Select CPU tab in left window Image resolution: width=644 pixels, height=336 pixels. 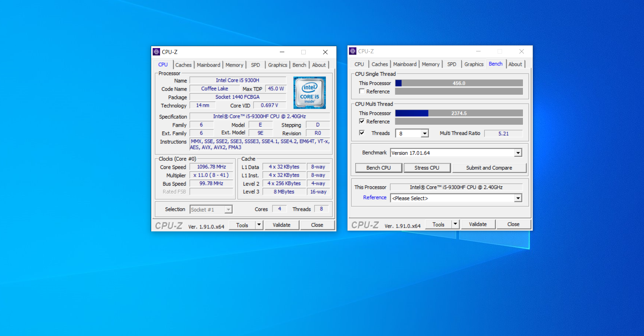click(163, 65)
